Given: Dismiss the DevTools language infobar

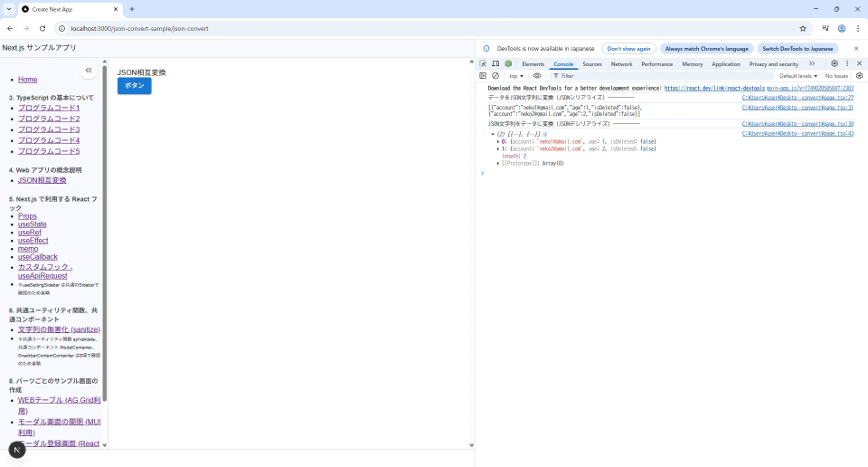Looking at the screenshot, I should point(856,49).
